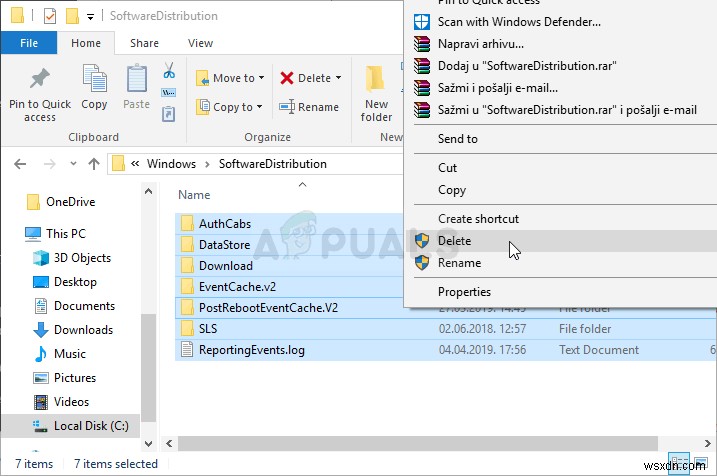Click SoftwareDistribution in the address breadcrumb
Screen dimensions: 717x476
coord(273,164)
